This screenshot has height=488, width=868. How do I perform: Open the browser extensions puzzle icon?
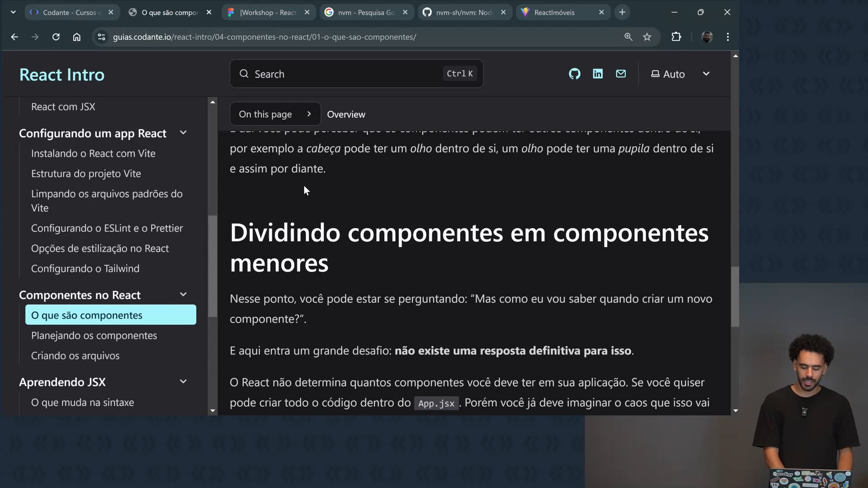click(x=676, y=37)
